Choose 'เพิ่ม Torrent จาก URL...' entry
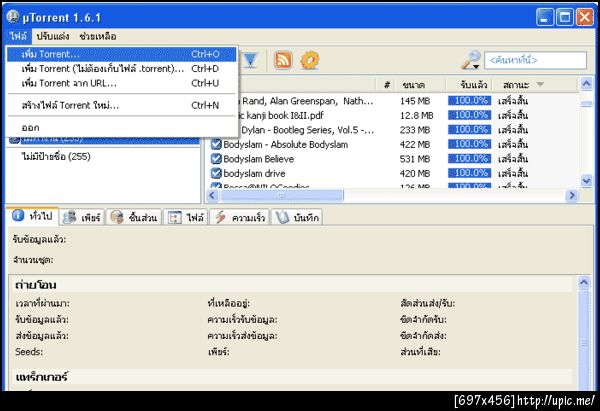The width and height of the screenshot is (600, 411). click(122, 83)
